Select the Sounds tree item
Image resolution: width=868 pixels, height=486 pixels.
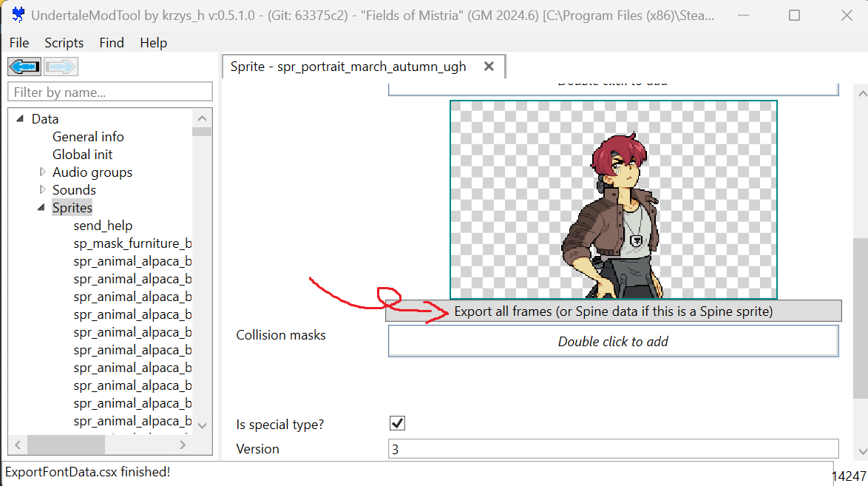coord(74,189)
